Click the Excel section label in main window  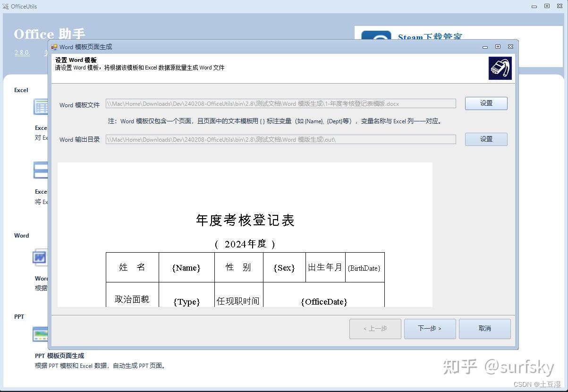pyautogui.click(x=21, y=90)
